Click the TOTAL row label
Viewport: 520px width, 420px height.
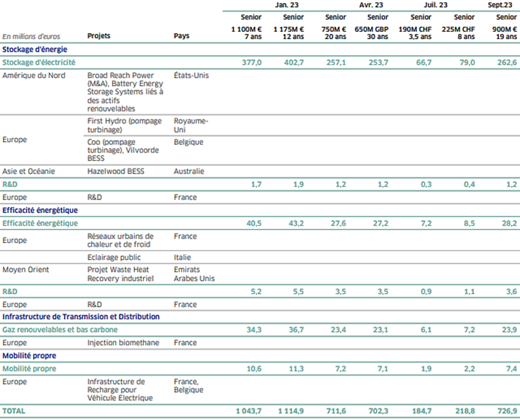pos(14,411)
